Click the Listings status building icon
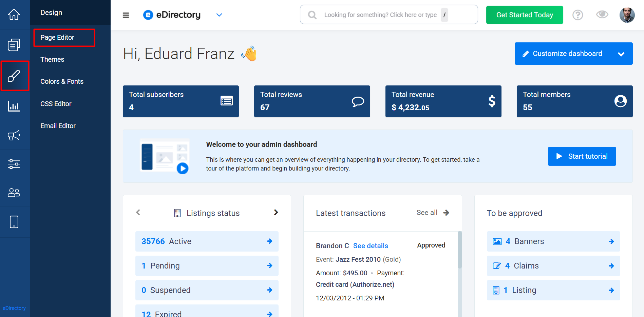 coord(177,213)
